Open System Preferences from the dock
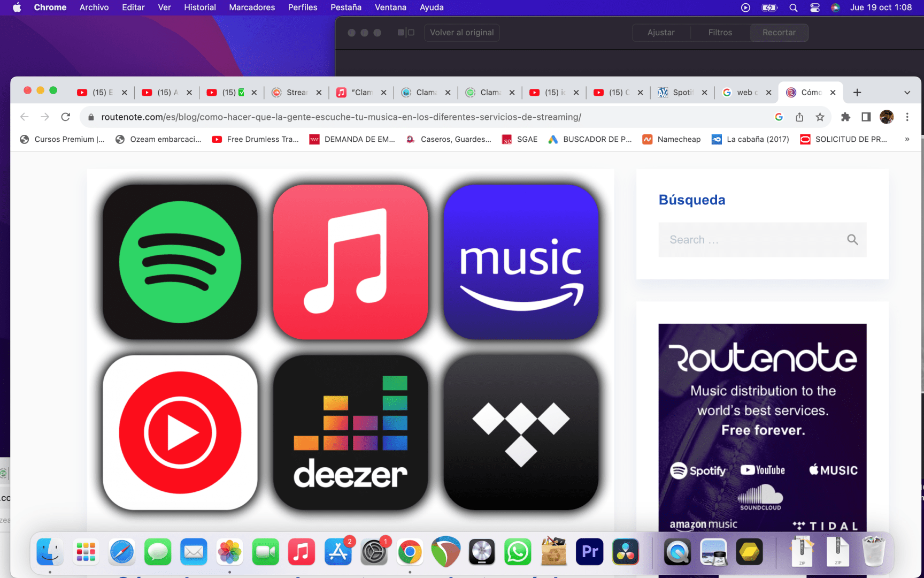The image size is (924, 578). coord(374,552)
